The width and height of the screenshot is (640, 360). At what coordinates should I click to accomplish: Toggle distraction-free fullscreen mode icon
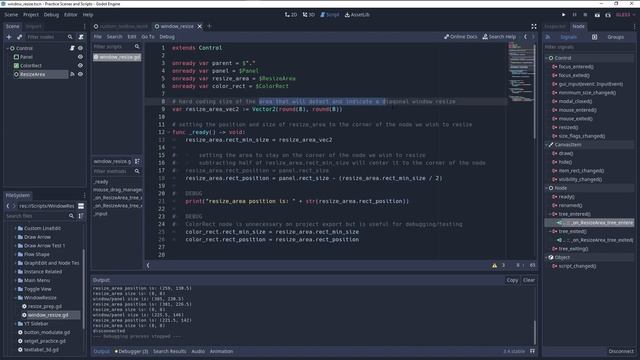[x=534, y=27]
